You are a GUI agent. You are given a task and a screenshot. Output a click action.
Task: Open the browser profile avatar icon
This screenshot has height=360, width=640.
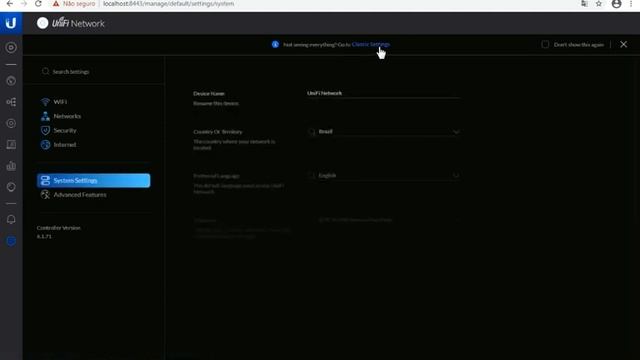tap(616, 4)
